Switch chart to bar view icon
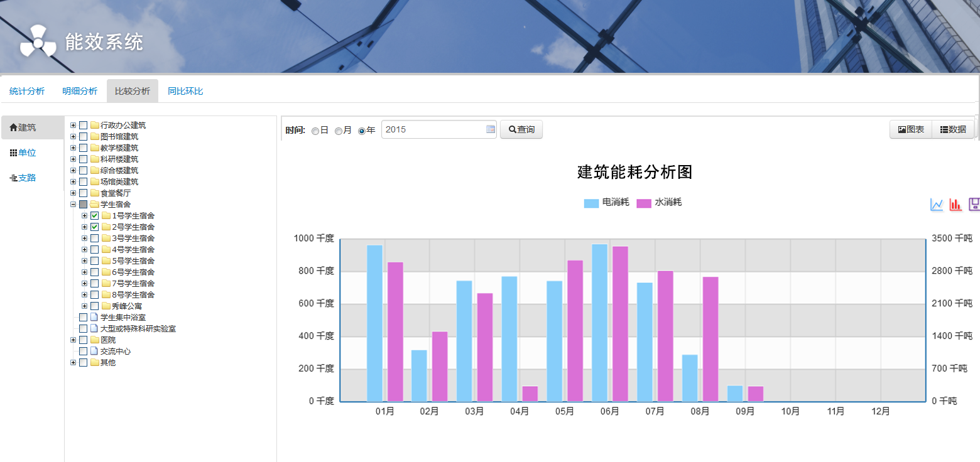Screen dimensions: 980x462 (x=955, y=205)
